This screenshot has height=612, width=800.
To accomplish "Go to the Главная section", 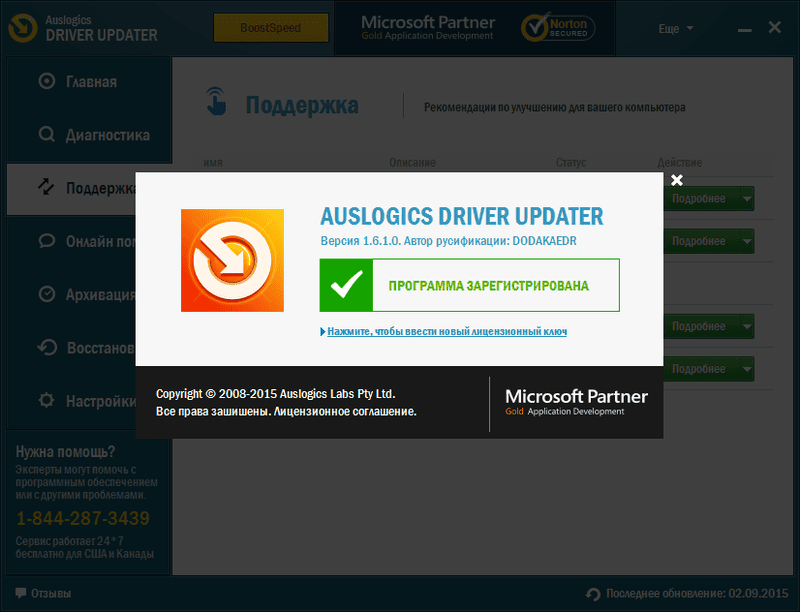I will point(89,82).
